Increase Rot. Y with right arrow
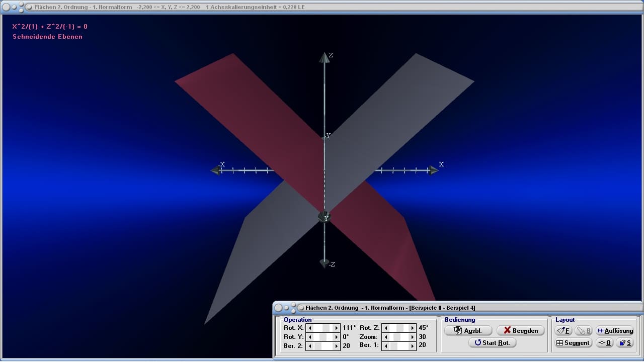This screenshot has width=644, height=362. 337,337
